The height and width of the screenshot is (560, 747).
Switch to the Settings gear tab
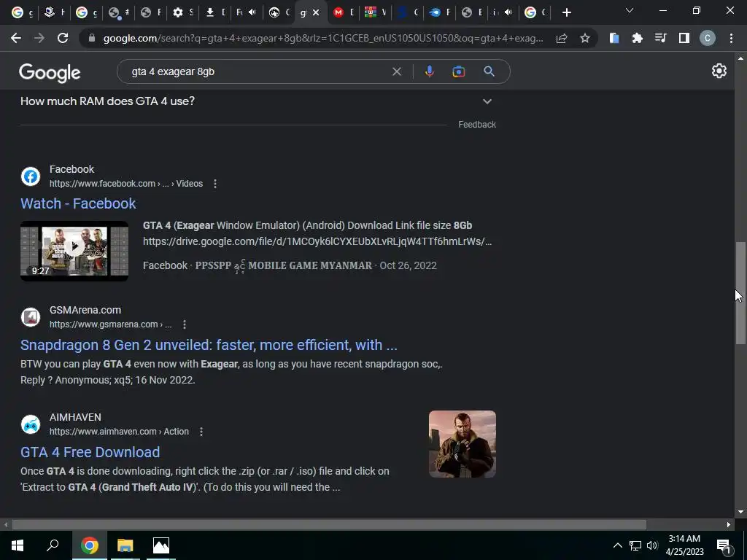tap(182, 12)
